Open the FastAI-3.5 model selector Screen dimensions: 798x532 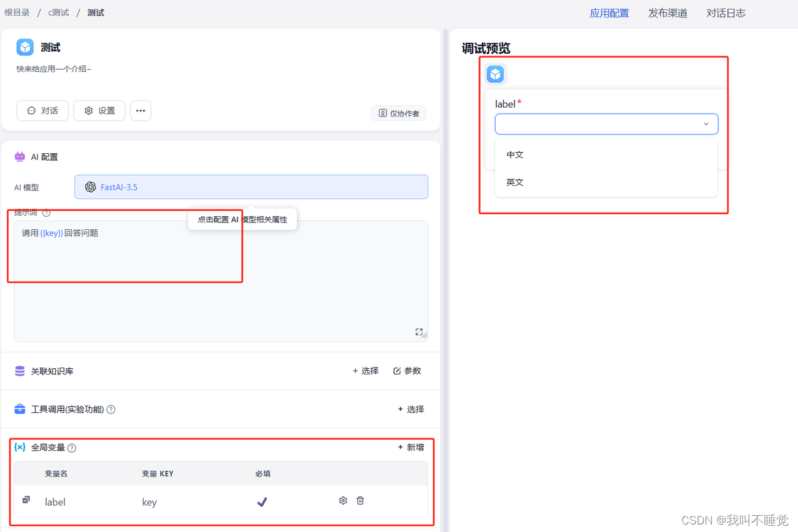coord(251,187)
